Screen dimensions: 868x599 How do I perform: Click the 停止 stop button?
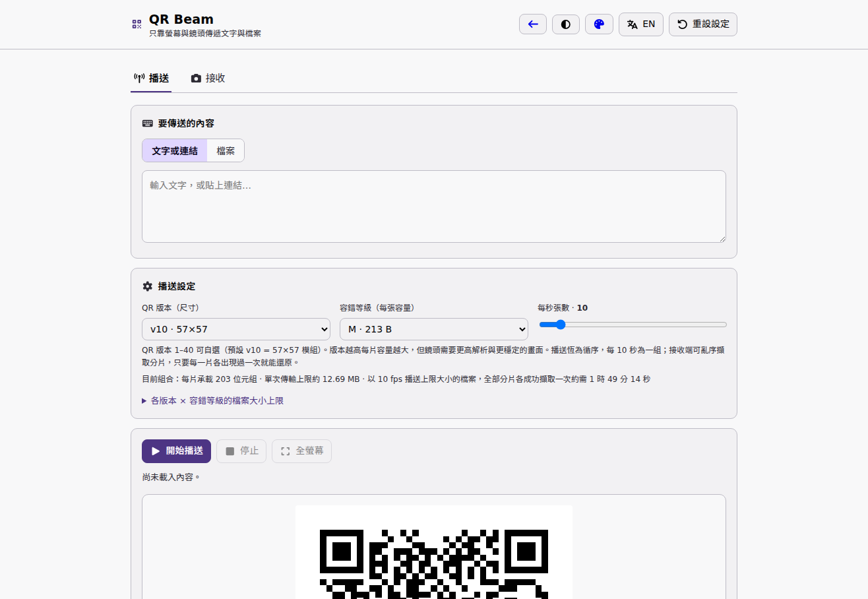point(241,451)
